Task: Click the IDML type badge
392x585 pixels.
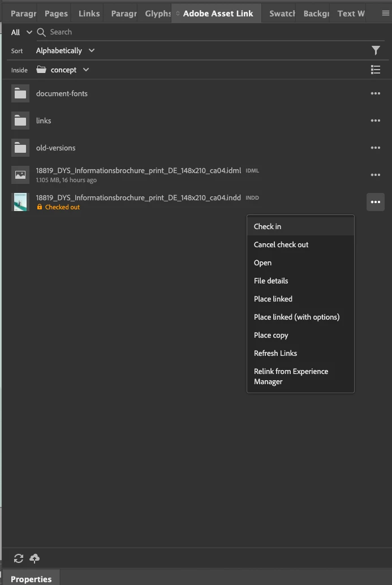Action: click(252, 170)
